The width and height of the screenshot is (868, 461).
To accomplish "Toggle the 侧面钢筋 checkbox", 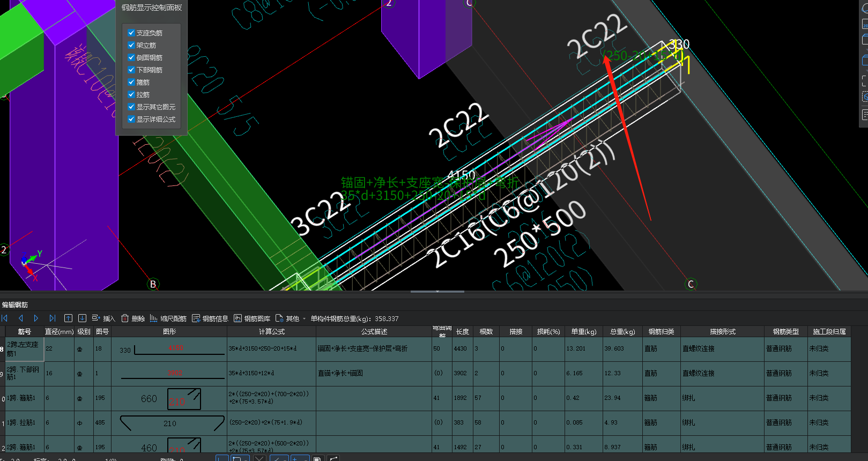I will point(131,57).
